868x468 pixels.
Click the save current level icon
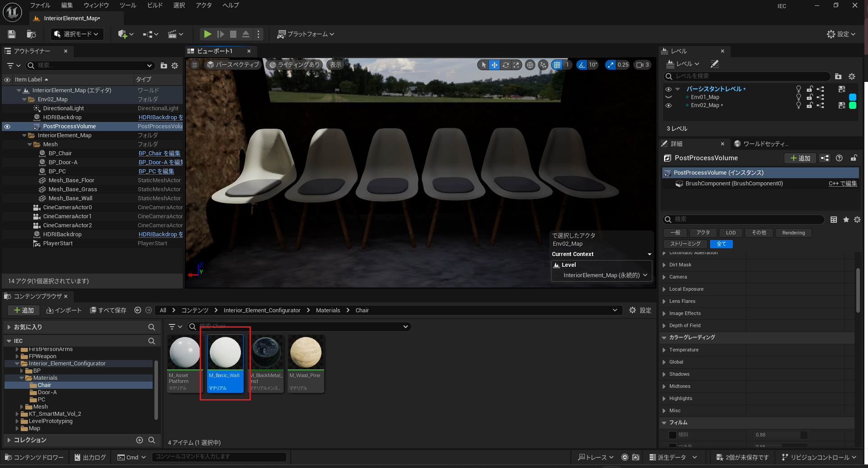[x=12, y=34]
